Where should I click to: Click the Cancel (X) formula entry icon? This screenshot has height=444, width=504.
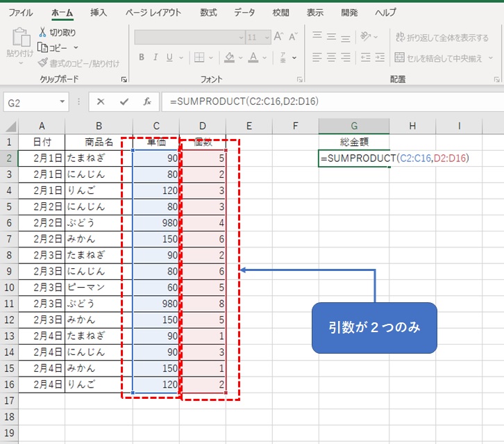tap(101, 101)
